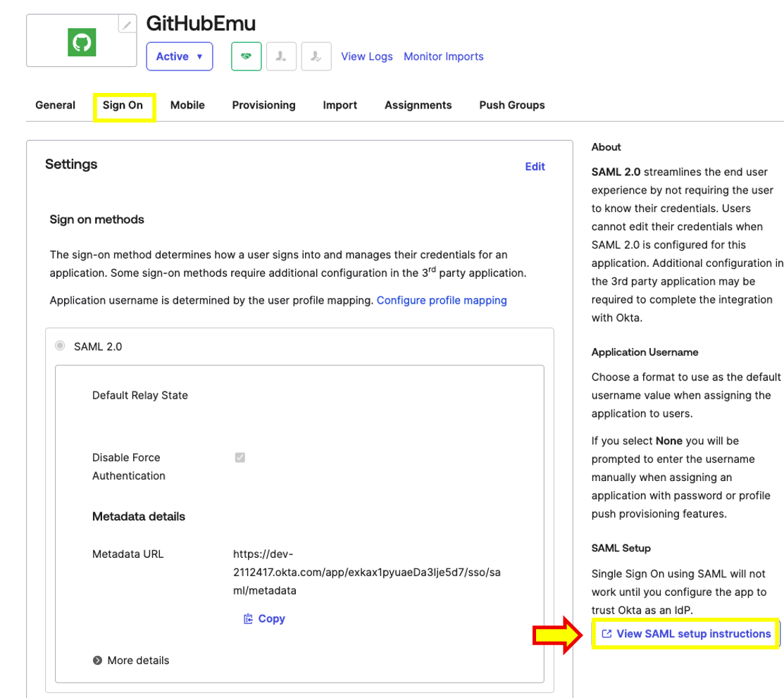Switch to the Sign On tab
The width and height of the screenshot is (784, 698).
click(123, 105)
